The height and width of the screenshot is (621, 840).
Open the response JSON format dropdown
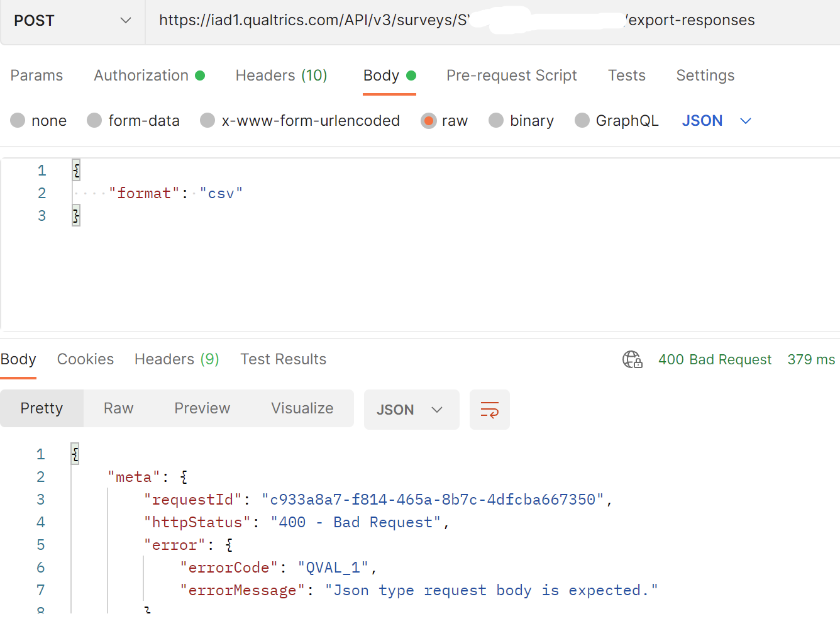(411, 410)
